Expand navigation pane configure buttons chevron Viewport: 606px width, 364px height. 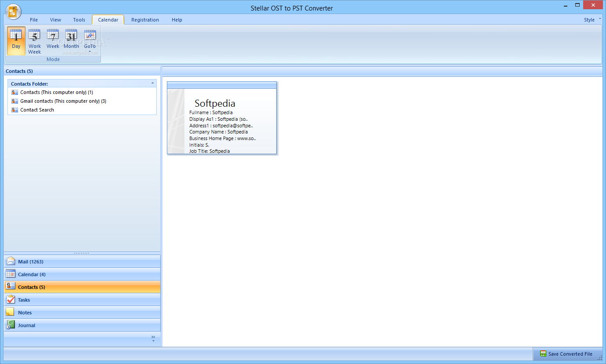click(x=153, y=339)
